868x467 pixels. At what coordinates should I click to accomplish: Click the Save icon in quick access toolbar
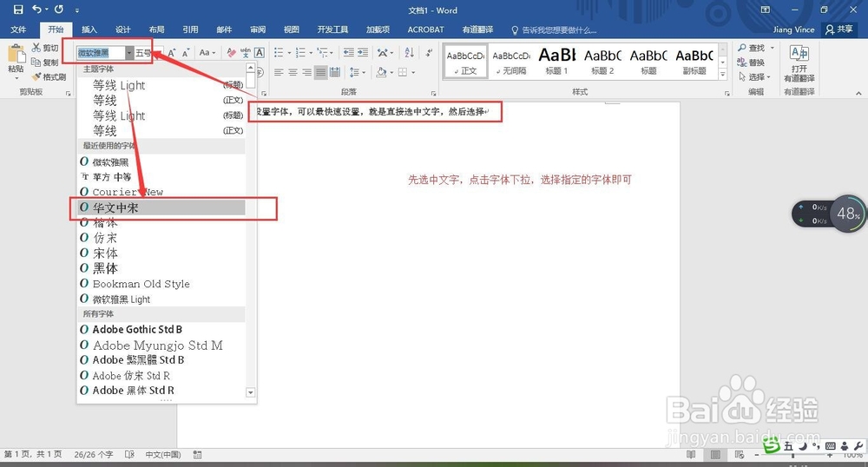click(18, 10)
